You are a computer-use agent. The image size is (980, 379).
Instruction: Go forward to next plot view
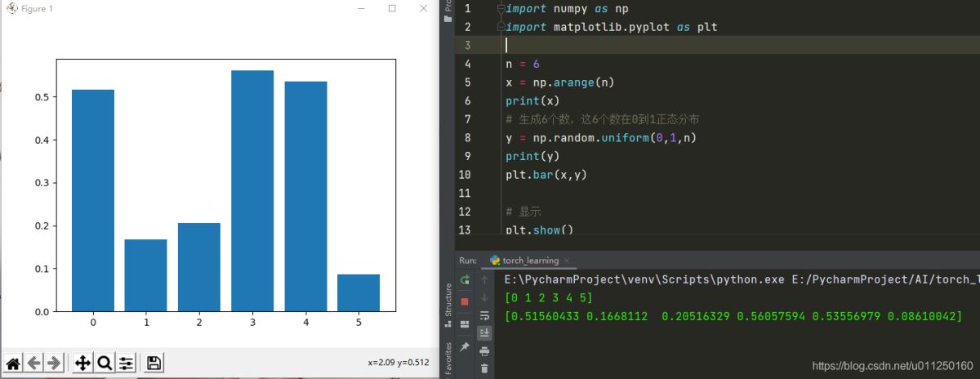(54, 363)
